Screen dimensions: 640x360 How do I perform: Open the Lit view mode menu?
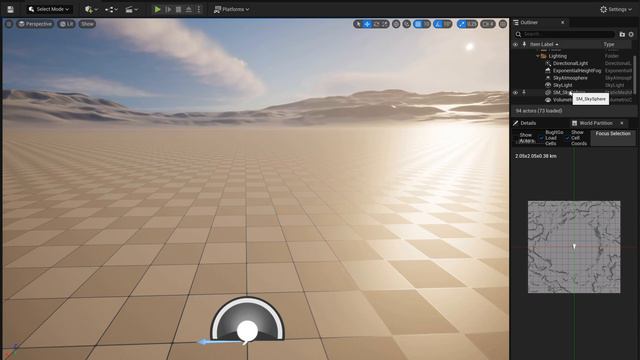(x=67, y=24)
